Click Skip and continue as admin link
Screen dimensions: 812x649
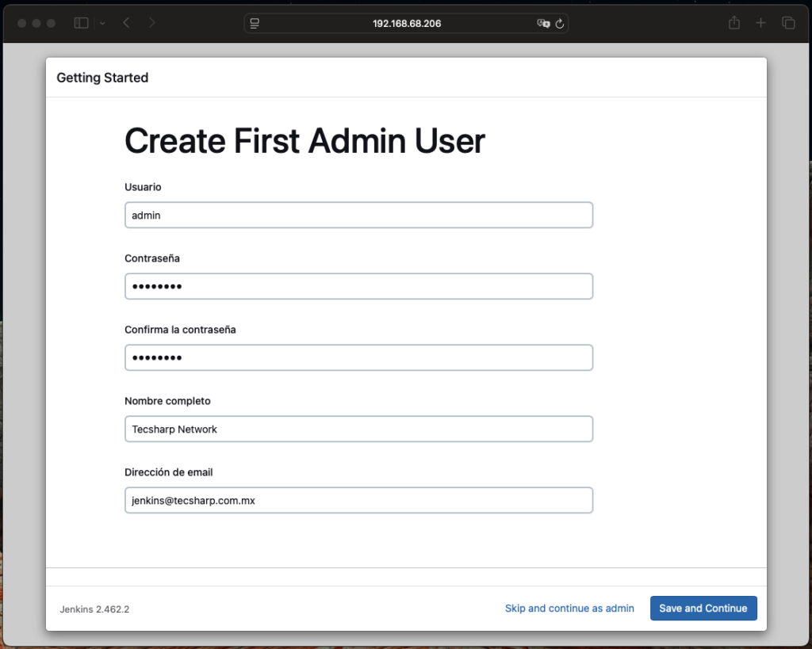pyautogui.click(x=569, y=608)
